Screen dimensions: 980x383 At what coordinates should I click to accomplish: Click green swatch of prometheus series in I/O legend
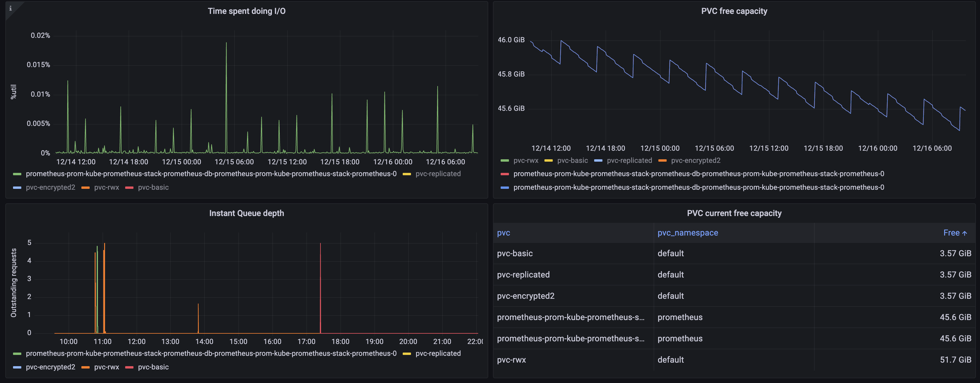[x=17, y=174]
